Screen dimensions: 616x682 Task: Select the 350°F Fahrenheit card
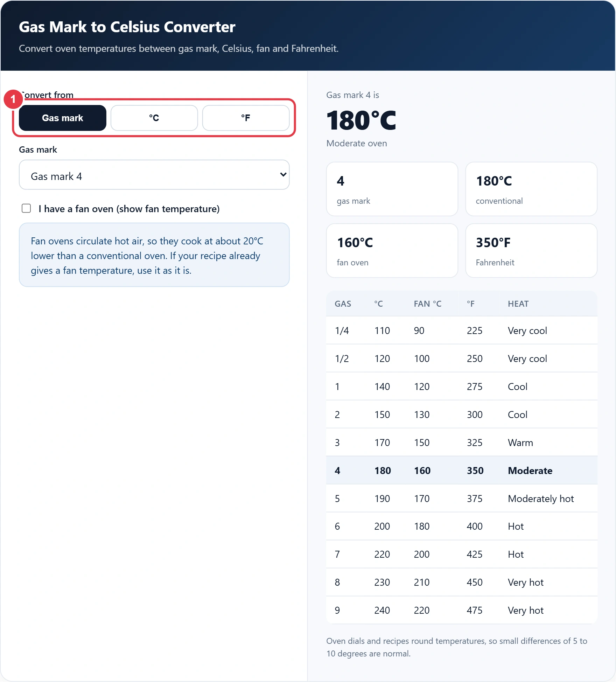pyautogui.click(x=531, y=251)
